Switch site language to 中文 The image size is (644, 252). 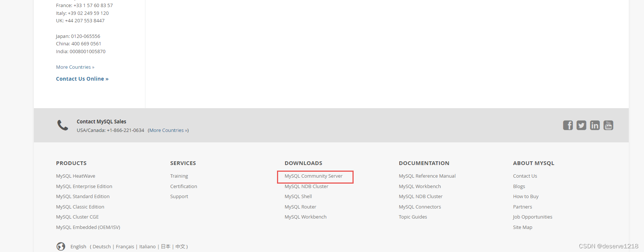pos(180,247)
